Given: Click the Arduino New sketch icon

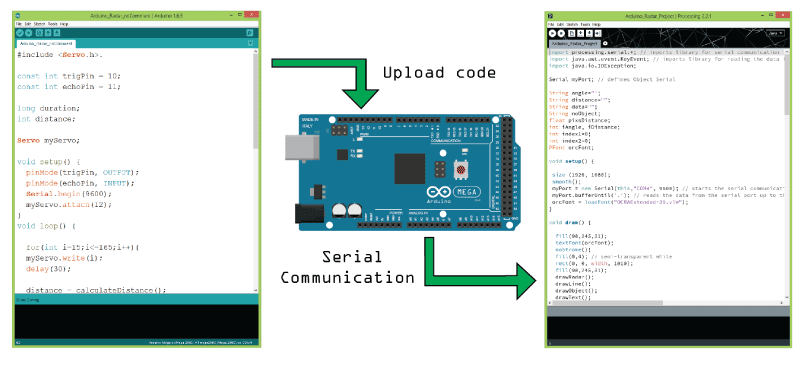Looking at the screenshot, I should [39, 33].
